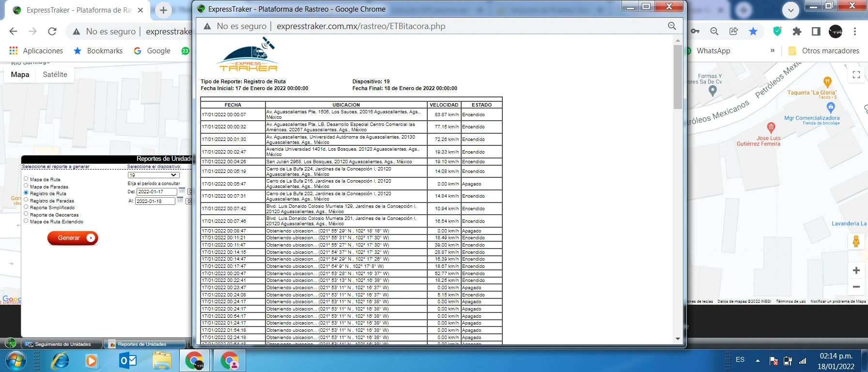
Task: Click Notificar un problema de Maps link
Action: coord(838,301)
